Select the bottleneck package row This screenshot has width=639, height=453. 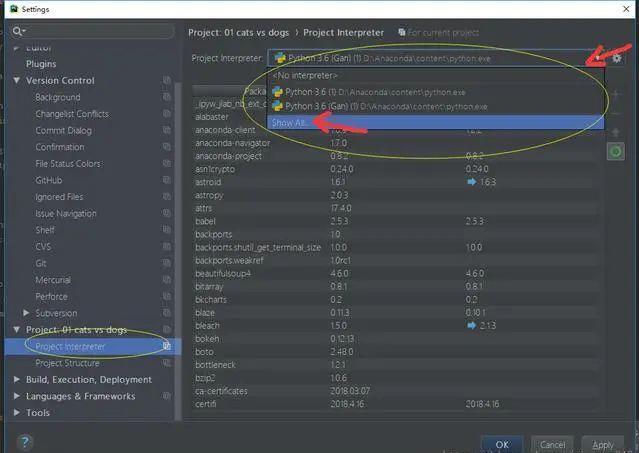tap(394, 365)
